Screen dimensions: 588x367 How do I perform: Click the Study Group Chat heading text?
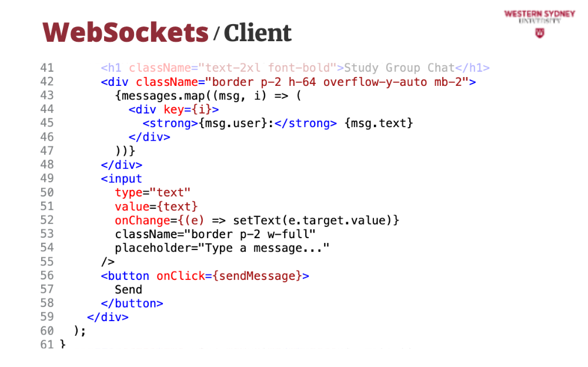(399, 68)
